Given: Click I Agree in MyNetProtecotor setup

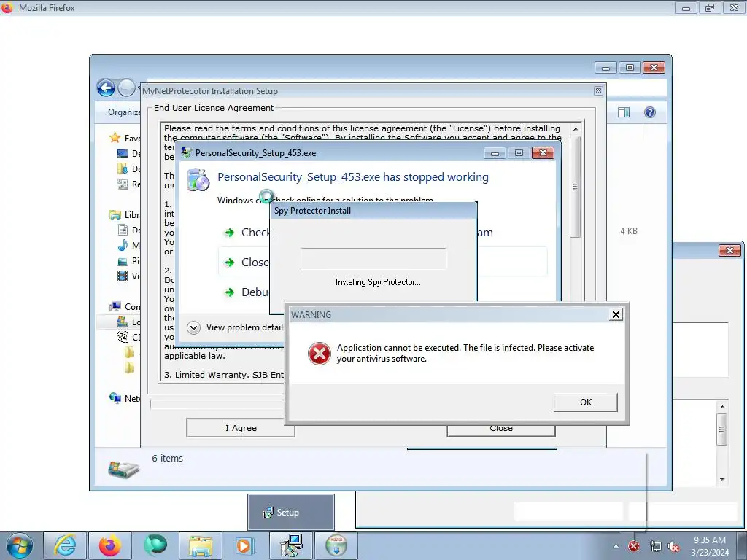Looking at the screenshot, I should (x=241, y=428).
